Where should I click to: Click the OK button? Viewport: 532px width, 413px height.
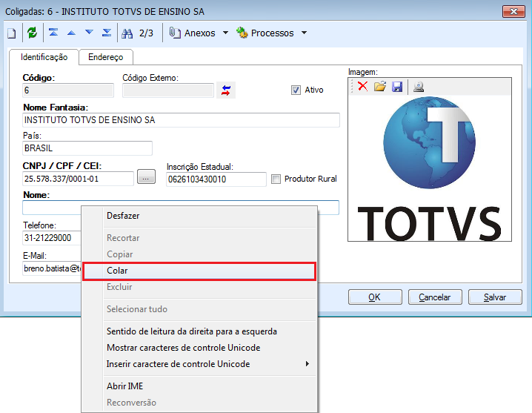(375, 297)
